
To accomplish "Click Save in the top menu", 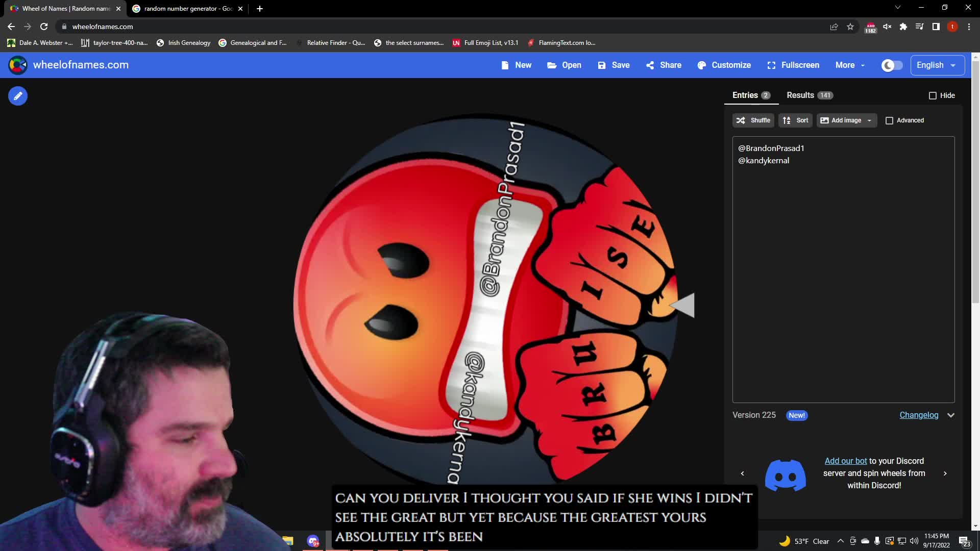I will coord(614,65).
